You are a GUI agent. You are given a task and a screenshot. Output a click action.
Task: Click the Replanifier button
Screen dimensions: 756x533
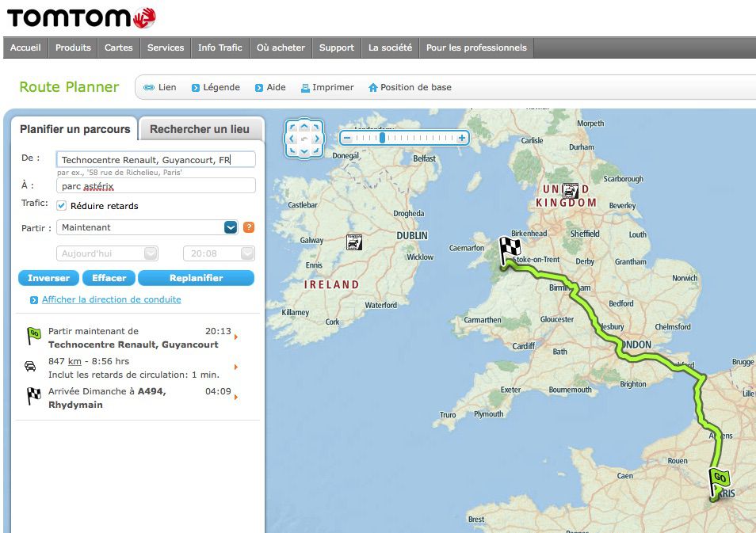click(x=197, y=278)
